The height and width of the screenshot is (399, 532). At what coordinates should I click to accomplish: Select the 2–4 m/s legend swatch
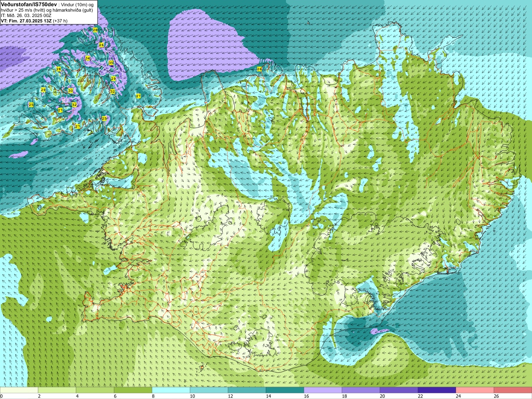[57, 390]
